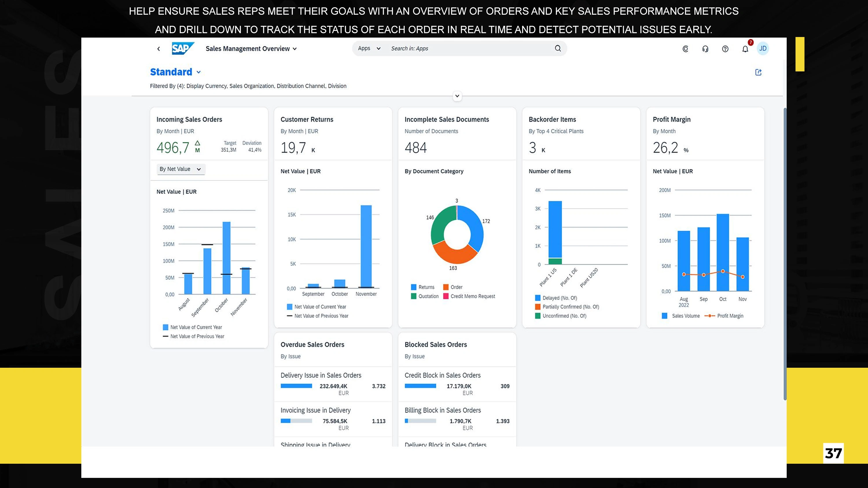
Task: Click the help question mark icon
Action: [x=725, y=49]
